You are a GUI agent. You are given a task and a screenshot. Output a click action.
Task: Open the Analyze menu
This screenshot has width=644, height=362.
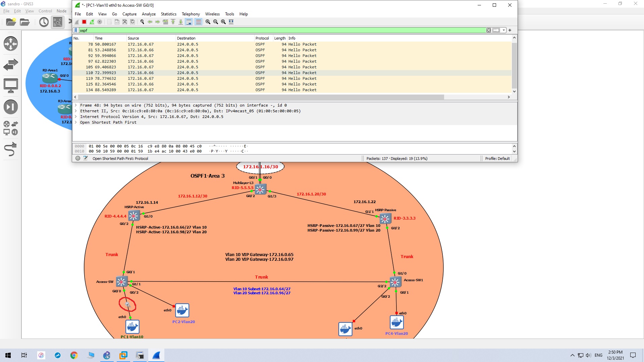tap(149, 14)
